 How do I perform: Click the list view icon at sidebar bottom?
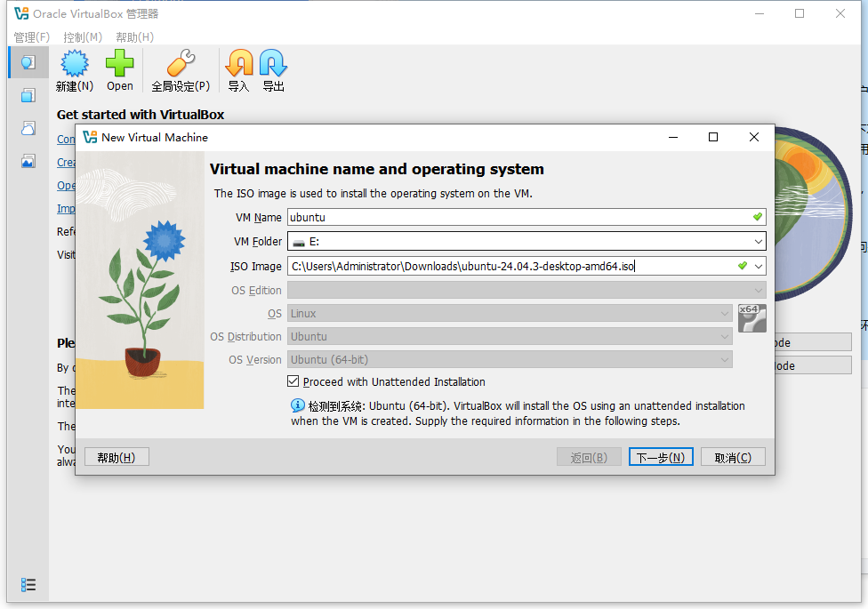click(28, 584)
